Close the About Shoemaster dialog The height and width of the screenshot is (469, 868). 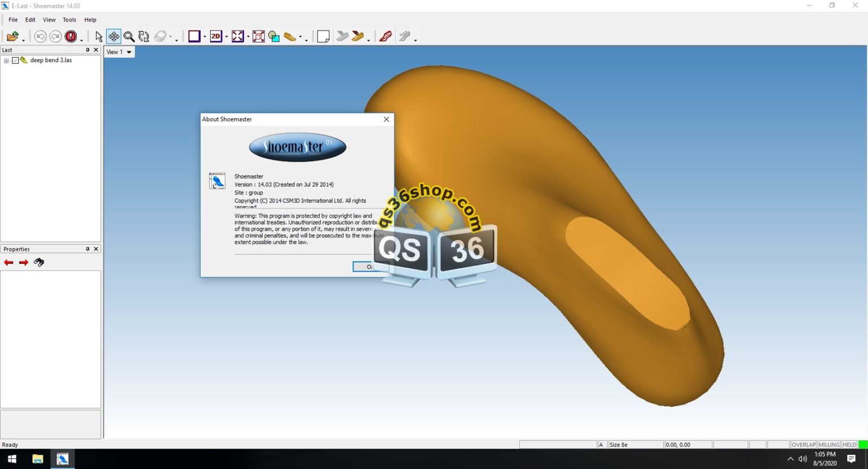[387, 119]
